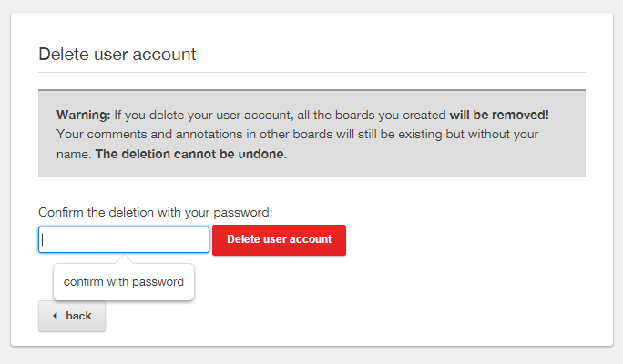Viewport: 623px width, 364px height.
Task: Click the divider line above the back button
Action: click(390, 278)
